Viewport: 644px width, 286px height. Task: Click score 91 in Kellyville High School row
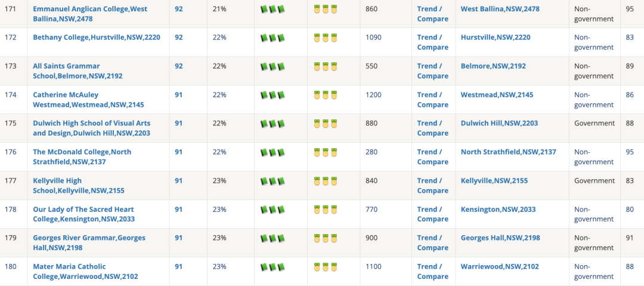(179, 181)
